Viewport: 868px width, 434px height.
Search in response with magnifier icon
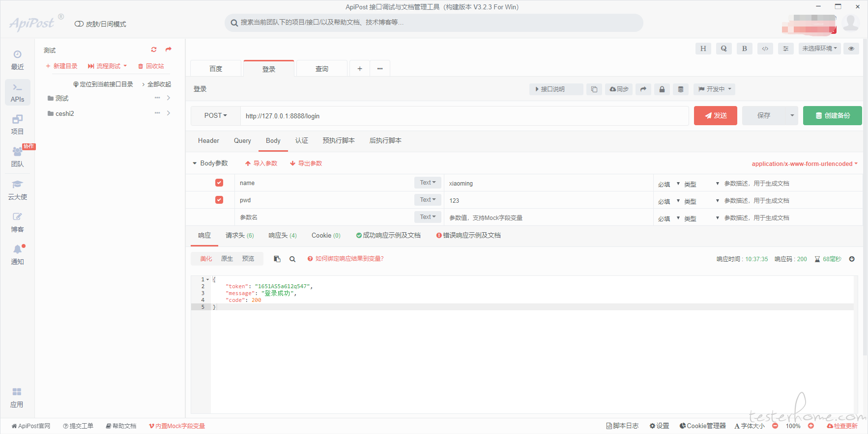pos(292,259)
